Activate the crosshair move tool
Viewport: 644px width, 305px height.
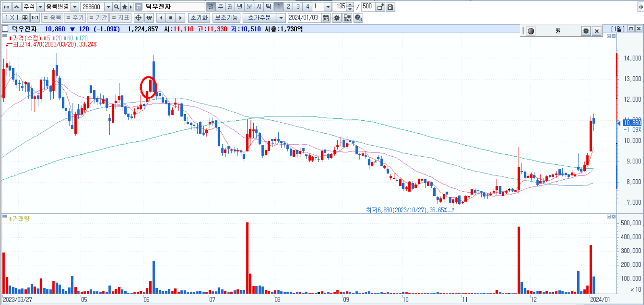pyautogui.click(x=138, y=18)
